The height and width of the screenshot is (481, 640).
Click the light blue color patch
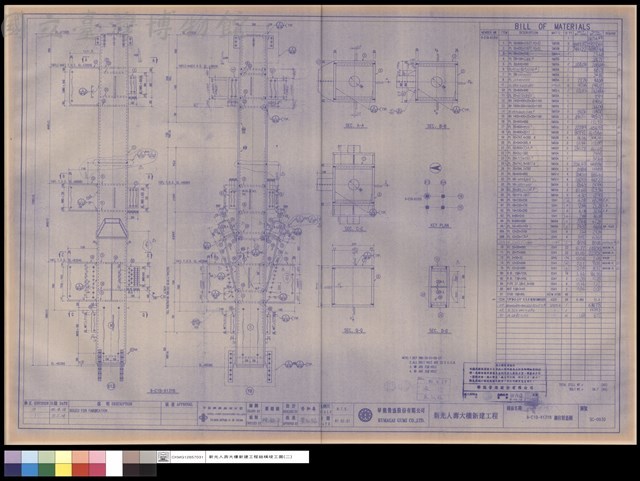click(x=30, y=457)
